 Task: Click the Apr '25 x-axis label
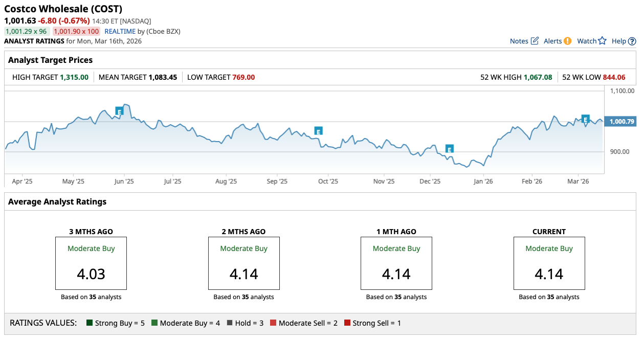[23, 181]
